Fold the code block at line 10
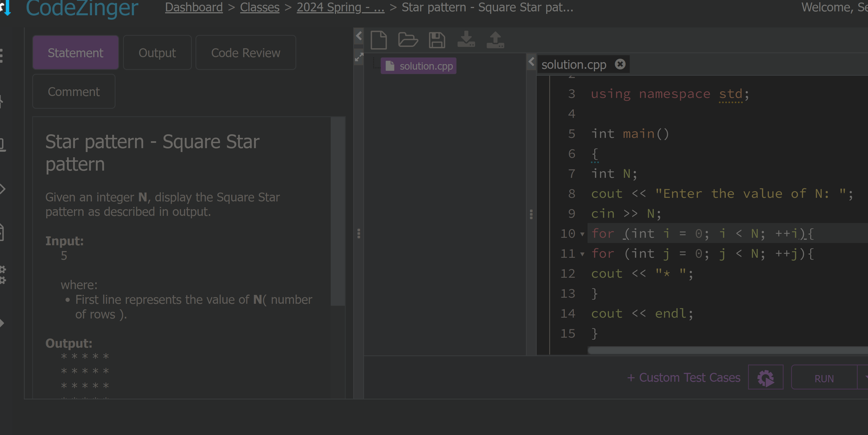 coord(582,234)
